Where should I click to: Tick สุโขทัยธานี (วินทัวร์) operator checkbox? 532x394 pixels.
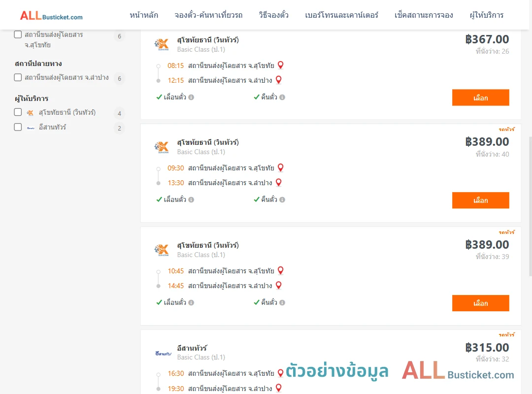18,112
